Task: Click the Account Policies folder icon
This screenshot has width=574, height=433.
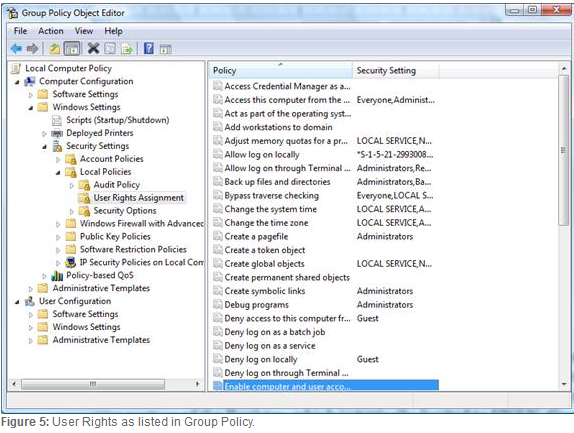Action: pos(71,159)
